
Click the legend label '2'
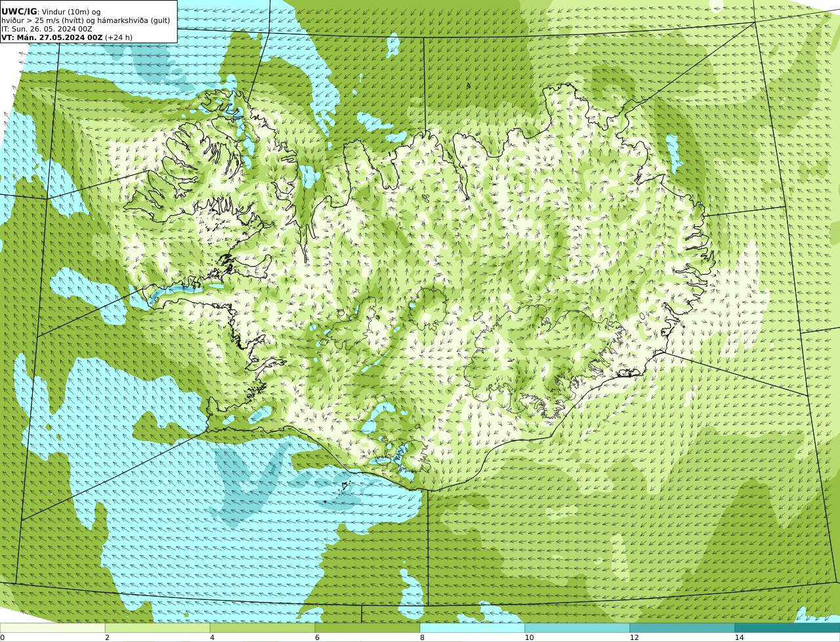pos(107,637)
